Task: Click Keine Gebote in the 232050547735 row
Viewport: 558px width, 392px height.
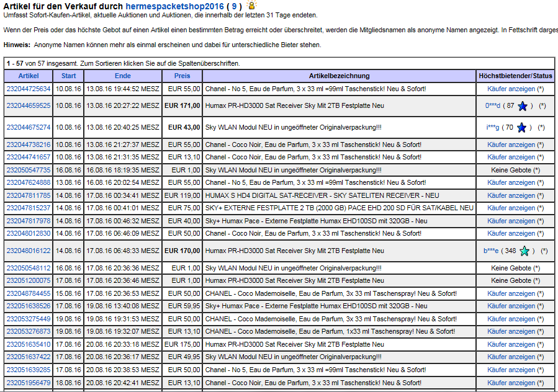Action: [x=511, y=170]
